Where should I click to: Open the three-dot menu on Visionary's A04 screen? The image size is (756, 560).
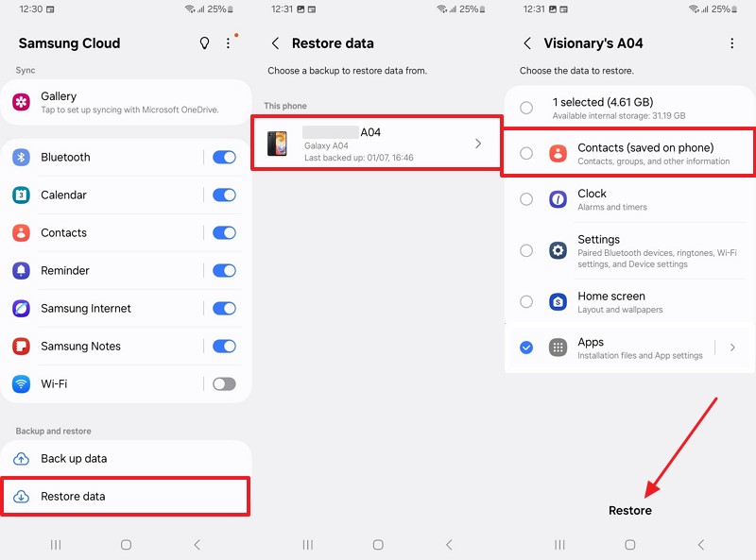(x=732, y=43)
